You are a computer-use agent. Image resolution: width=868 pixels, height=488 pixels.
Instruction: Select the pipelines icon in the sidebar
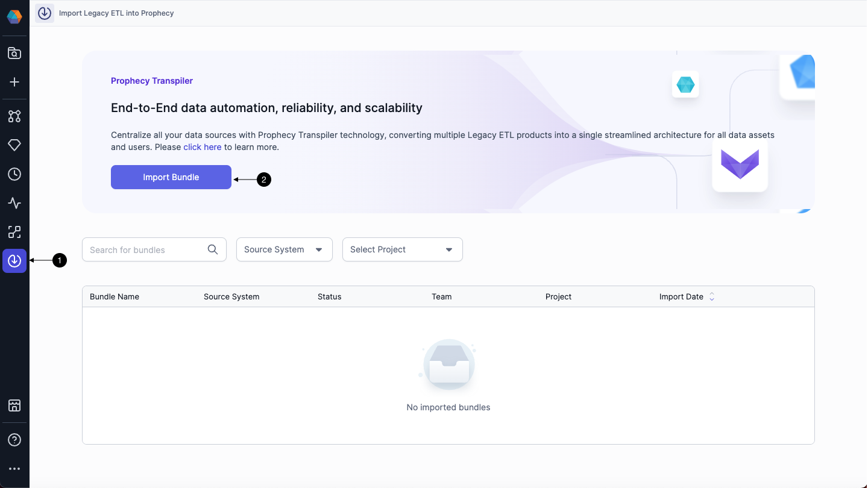pos(14,116)
